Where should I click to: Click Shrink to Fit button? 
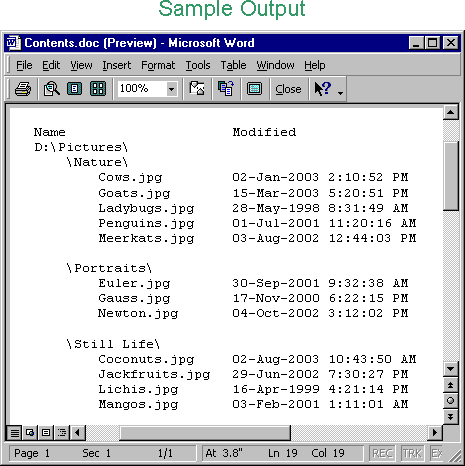[x=226, y=89]
